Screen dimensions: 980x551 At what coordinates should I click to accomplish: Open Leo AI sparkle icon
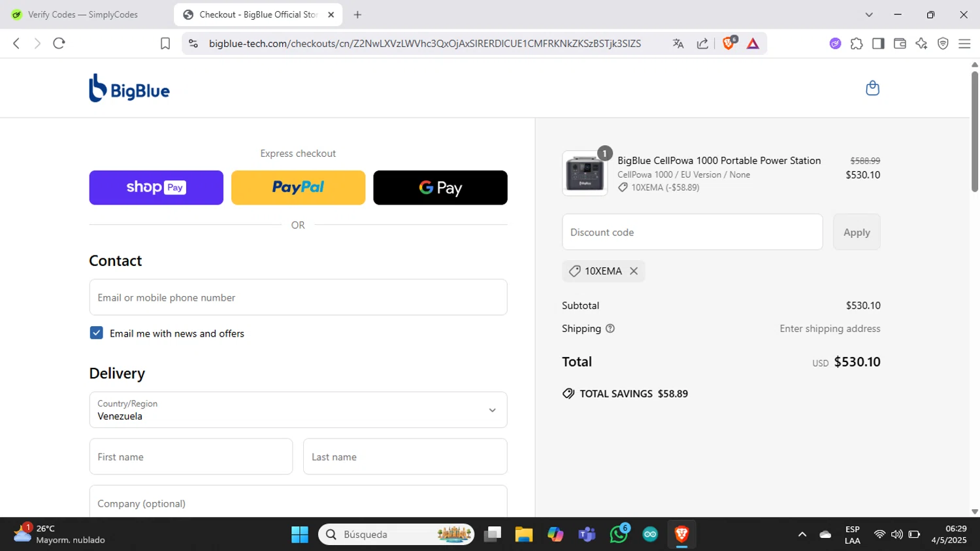921,43
